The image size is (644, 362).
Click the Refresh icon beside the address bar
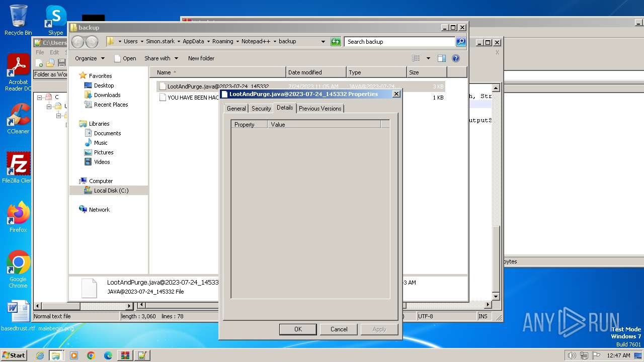point(336,42)
